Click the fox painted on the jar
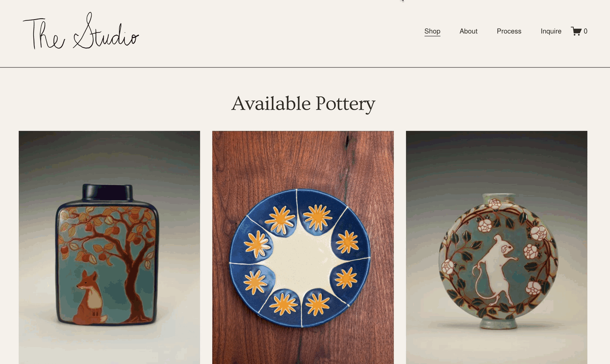Image resolution: width=610 pixels, height=364 pixels. click(90, 297)
